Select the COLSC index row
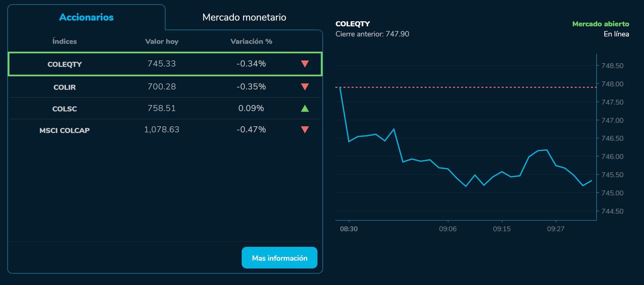 pyautogui.click(x=165, y=108)
